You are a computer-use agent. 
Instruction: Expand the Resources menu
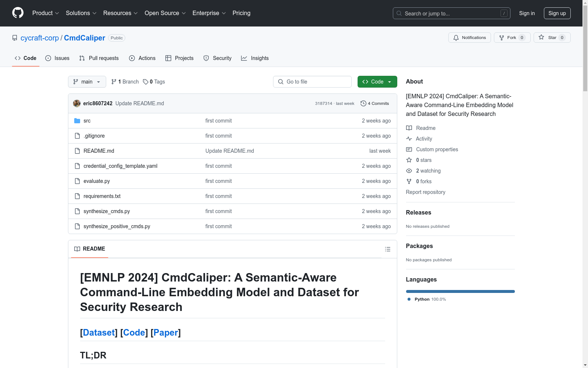pyautogui.click(x=121, y=13)
